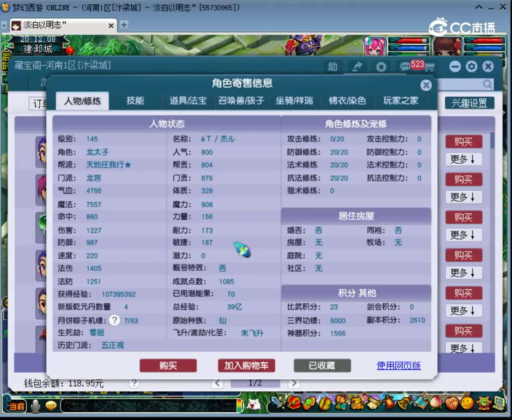Click the 购买 button in the dialog
This screenshot has width=512, height=420.
coord(168,366)
